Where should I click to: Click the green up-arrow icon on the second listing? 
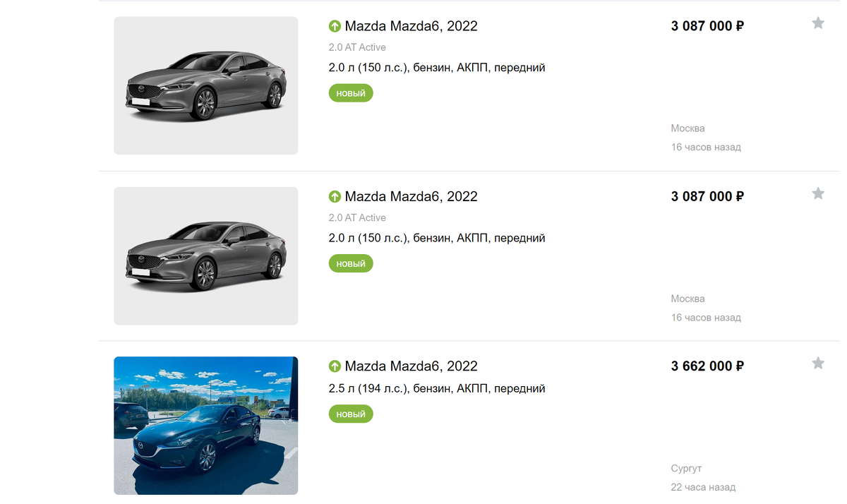point(335,197)
